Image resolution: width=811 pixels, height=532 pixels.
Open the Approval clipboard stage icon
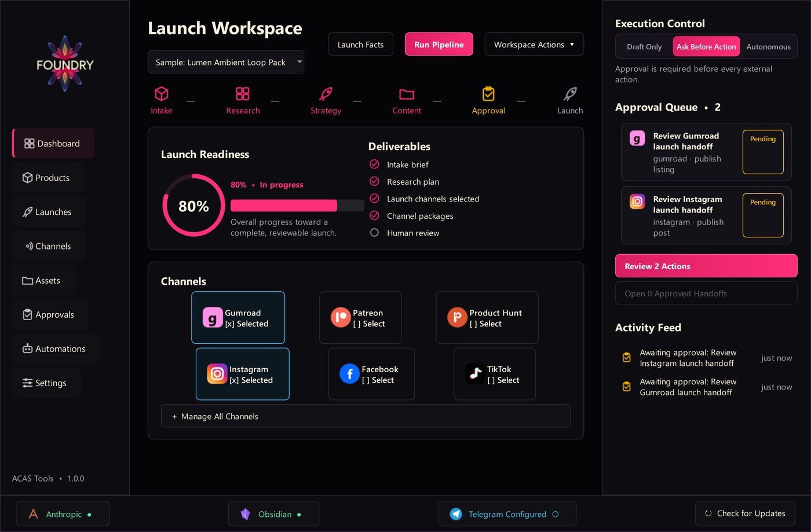point(489,94)
